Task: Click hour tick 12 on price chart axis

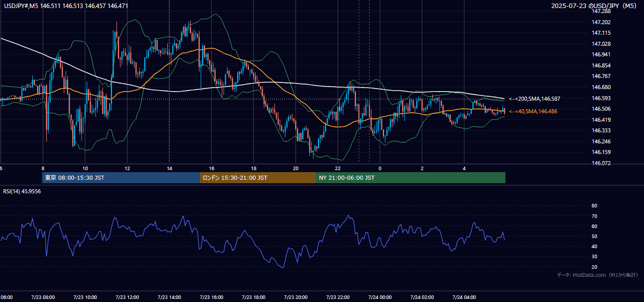Action: [x=127, y=168]
